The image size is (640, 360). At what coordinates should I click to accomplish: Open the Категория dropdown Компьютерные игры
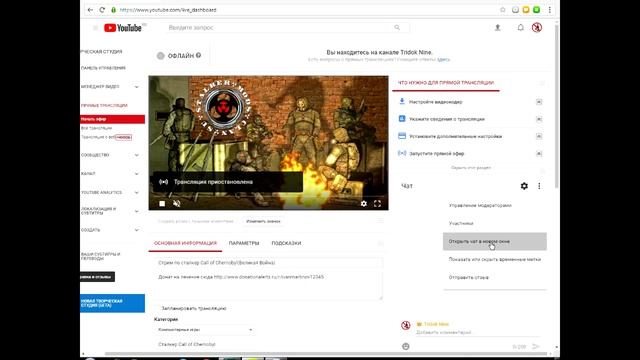[x=205, y=329]
